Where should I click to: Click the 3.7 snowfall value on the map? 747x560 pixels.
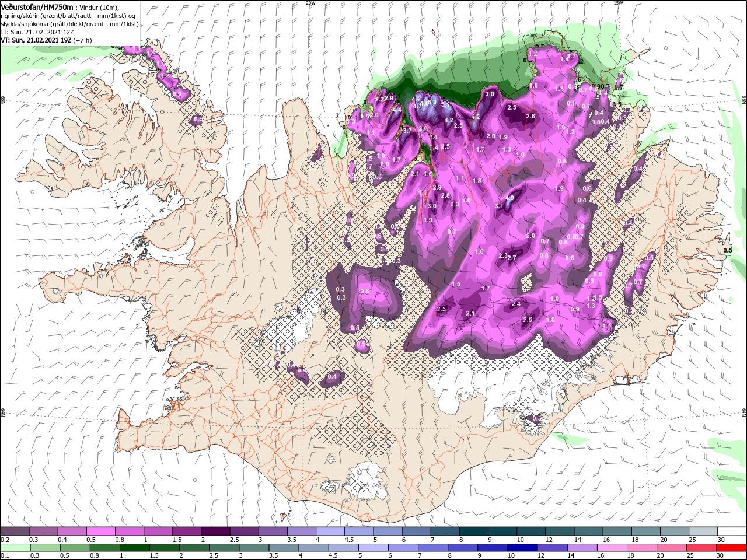pyautogui.click(x=407, y=131)
